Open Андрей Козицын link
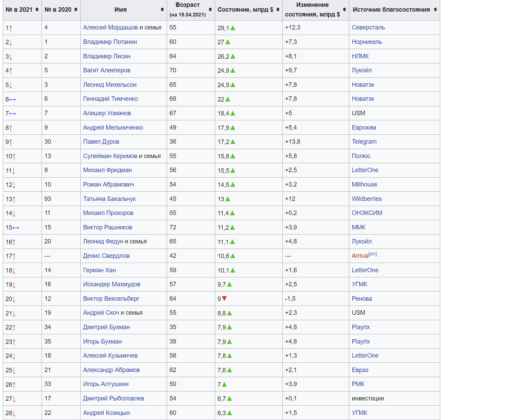 [x=106, y=413]
